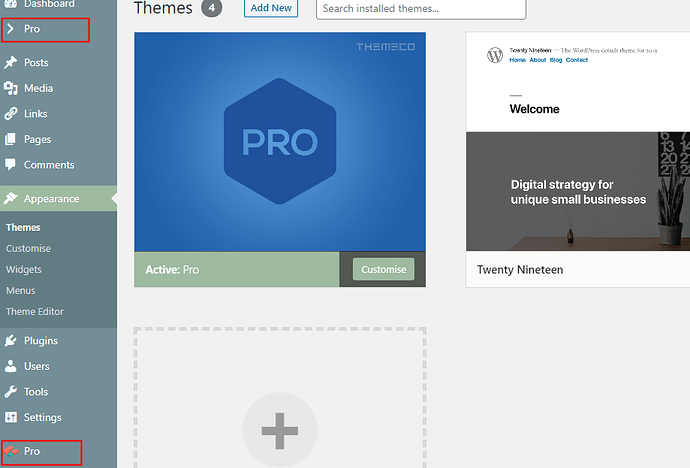Click the Pages document icon
The image size is (690, 468).
pos(10,139)
